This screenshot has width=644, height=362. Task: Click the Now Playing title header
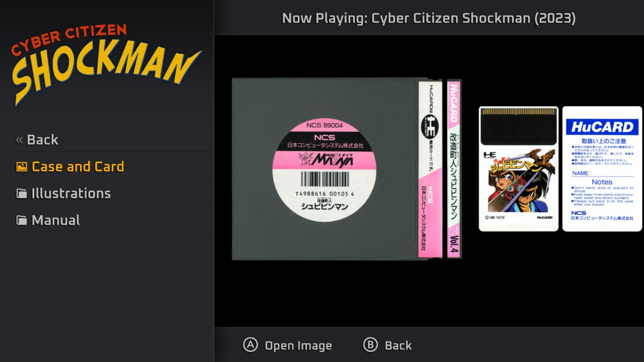tap(429, 18)
